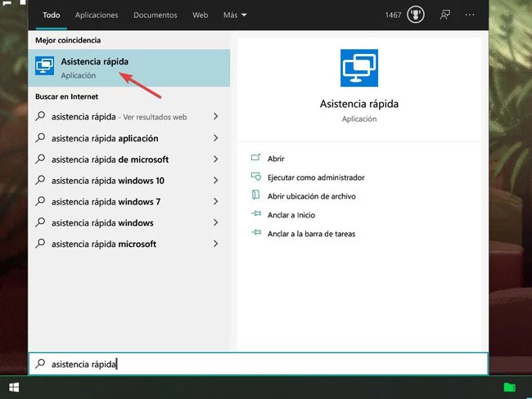532x399 pixels.
Task: Open the feedback person icon
Action: point(445,15)
